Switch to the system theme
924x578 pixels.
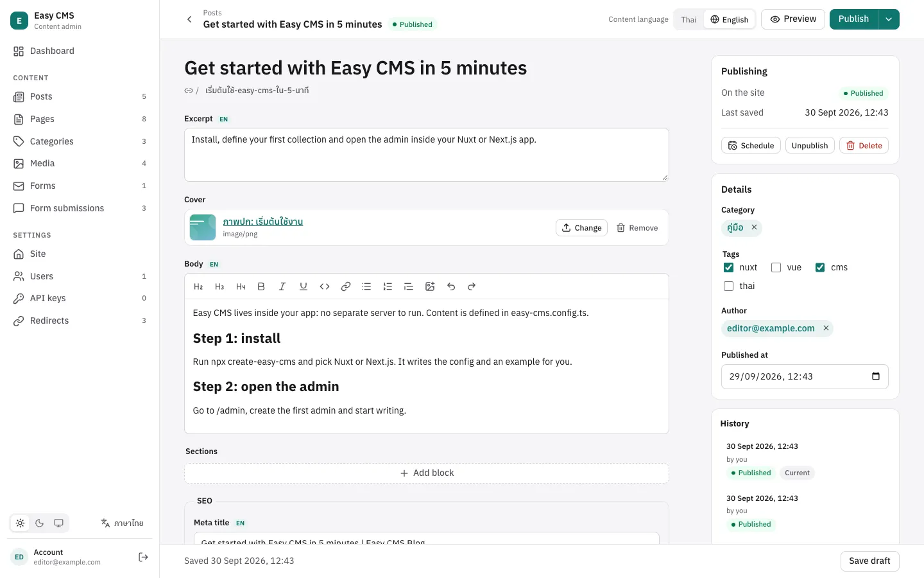[59, 523]
